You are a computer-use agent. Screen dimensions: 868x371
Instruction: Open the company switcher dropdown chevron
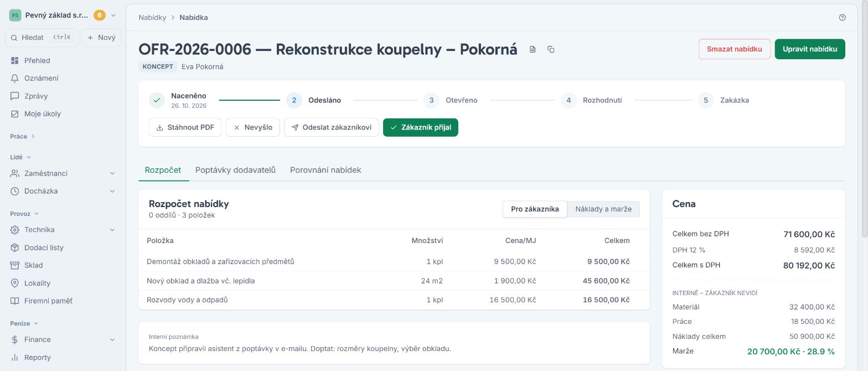pyautogui.click(x=113, y=16)
